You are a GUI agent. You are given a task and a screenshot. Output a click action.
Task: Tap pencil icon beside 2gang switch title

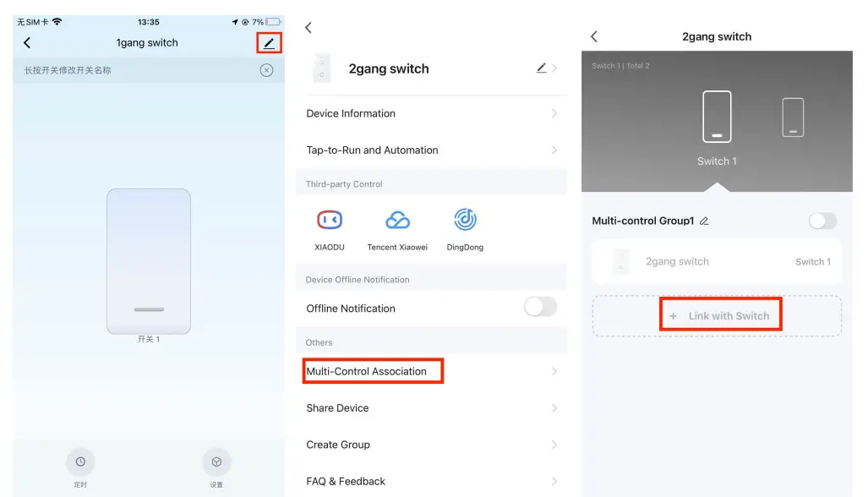(542, 68)
